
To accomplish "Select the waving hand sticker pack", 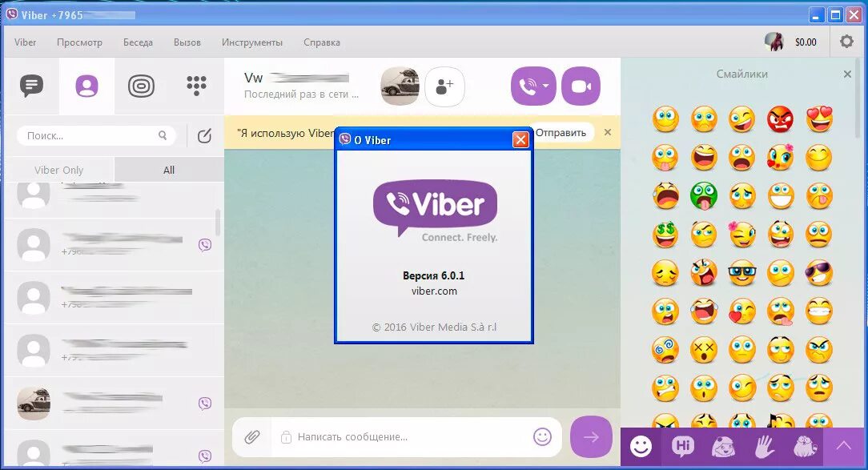I will point(764,447).
